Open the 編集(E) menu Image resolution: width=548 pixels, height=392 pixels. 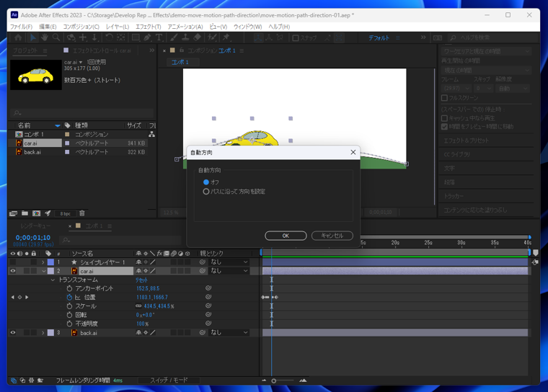coord(48,27)
